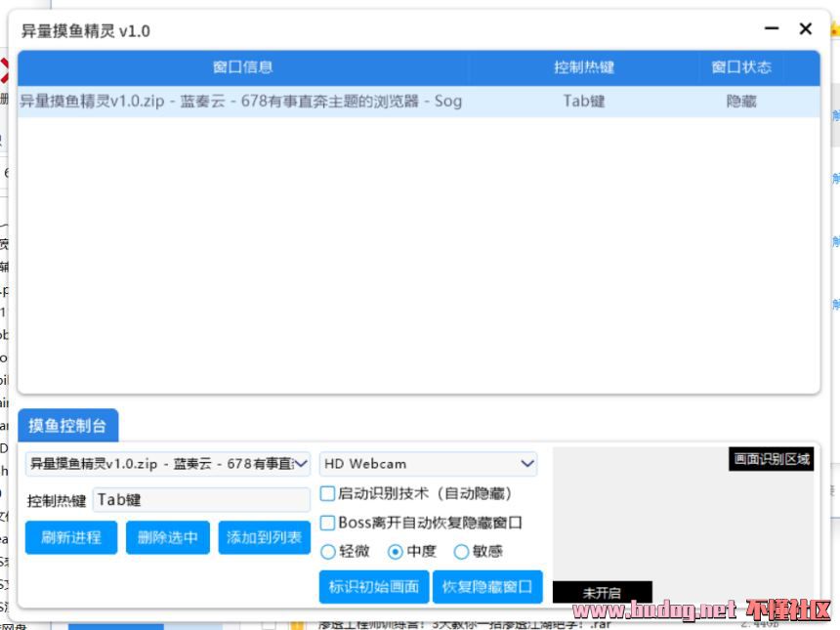Click the 控制热键 Tab键 input field
The image size is (840, 630).
(x=201, y=500)
